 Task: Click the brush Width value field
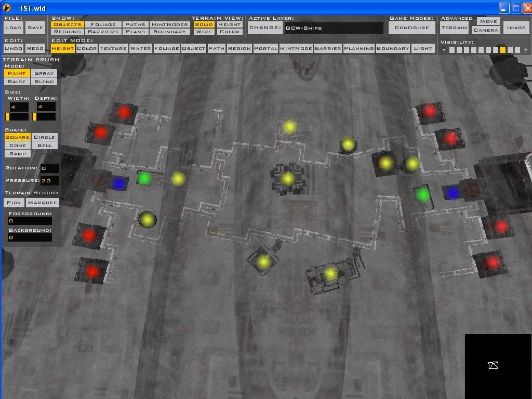19,107
